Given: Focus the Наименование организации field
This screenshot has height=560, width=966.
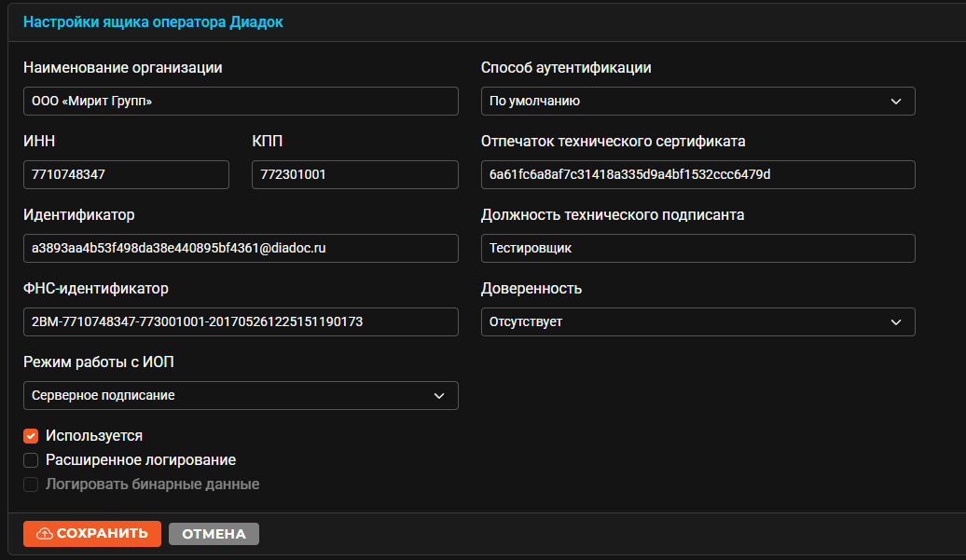Looking at the screenshot, I should 241,101.
